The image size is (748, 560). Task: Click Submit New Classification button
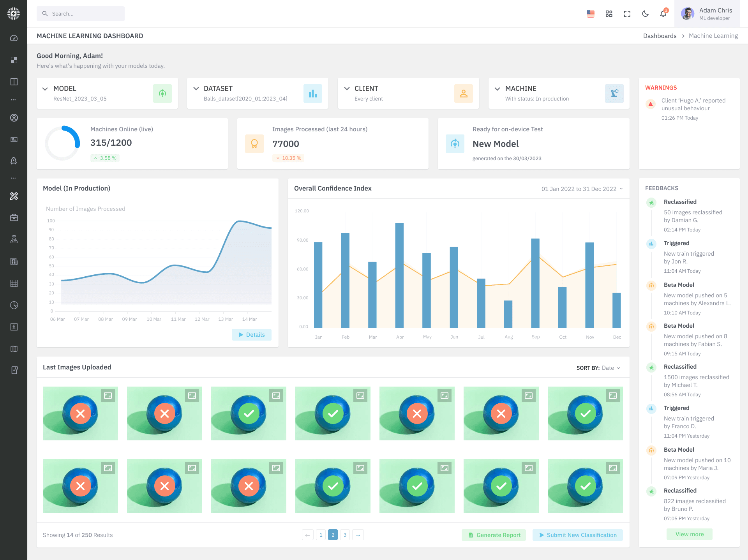tap(578, 535)
